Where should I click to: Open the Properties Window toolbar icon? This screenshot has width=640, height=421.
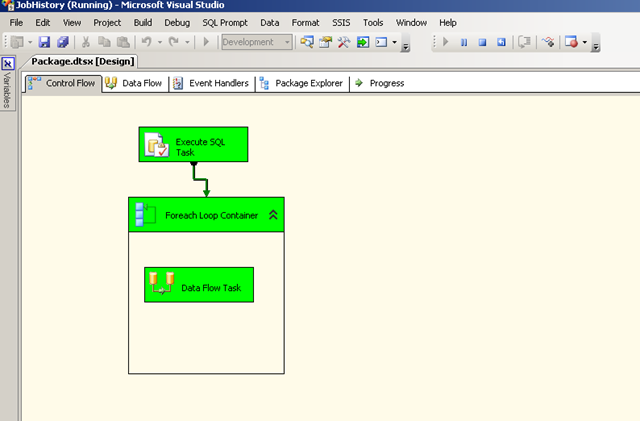[325, 42]
